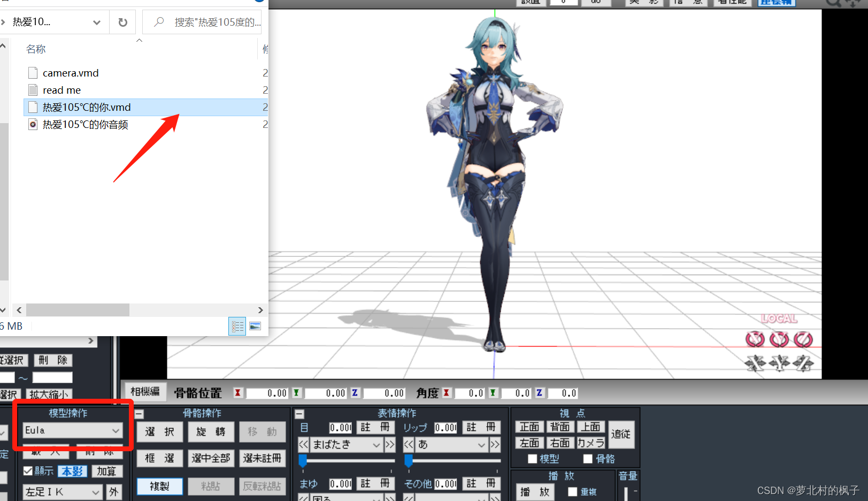Adjust the lip morph slider handle
The width and height of the screenshot is (868, 501).
click(x=409, y=460)
